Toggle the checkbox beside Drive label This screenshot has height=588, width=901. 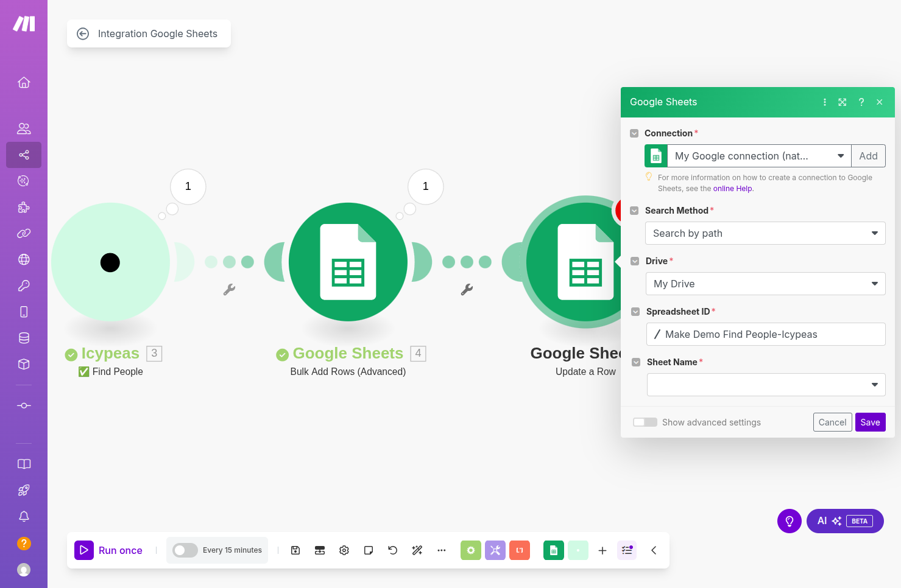(x=635, y=261)
